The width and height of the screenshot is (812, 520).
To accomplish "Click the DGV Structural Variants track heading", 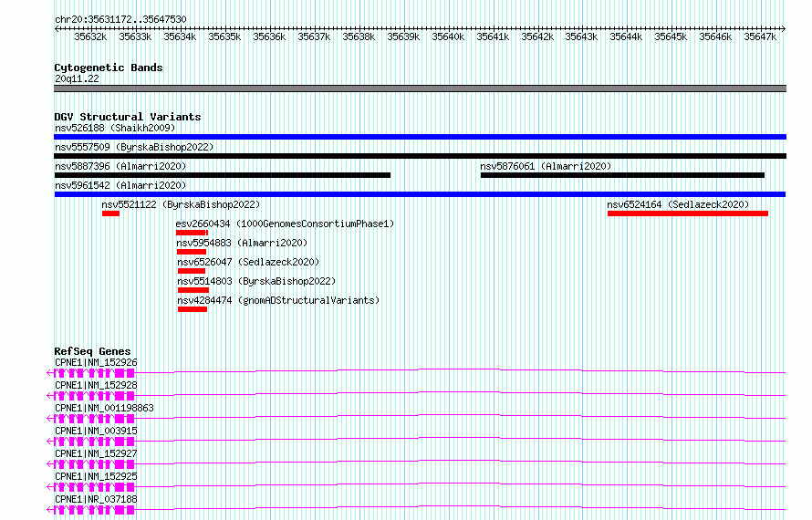I will click(128, 117).
